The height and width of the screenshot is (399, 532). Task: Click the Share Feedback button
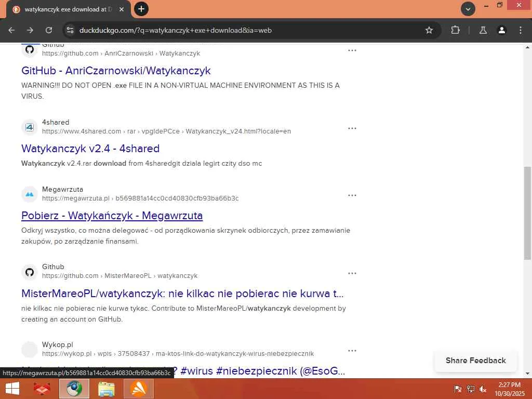pyautogui.click(x=476, y=361)
